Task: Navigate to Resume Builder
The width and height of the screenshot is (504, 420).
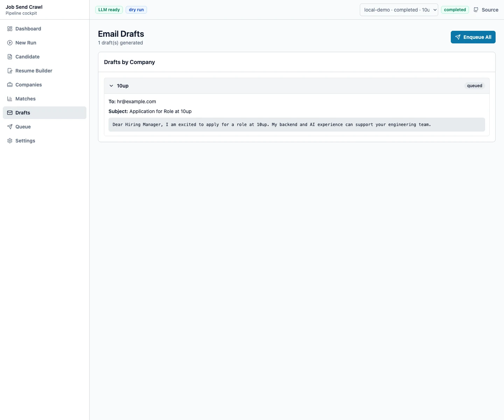Action: (x=44, y=71)
